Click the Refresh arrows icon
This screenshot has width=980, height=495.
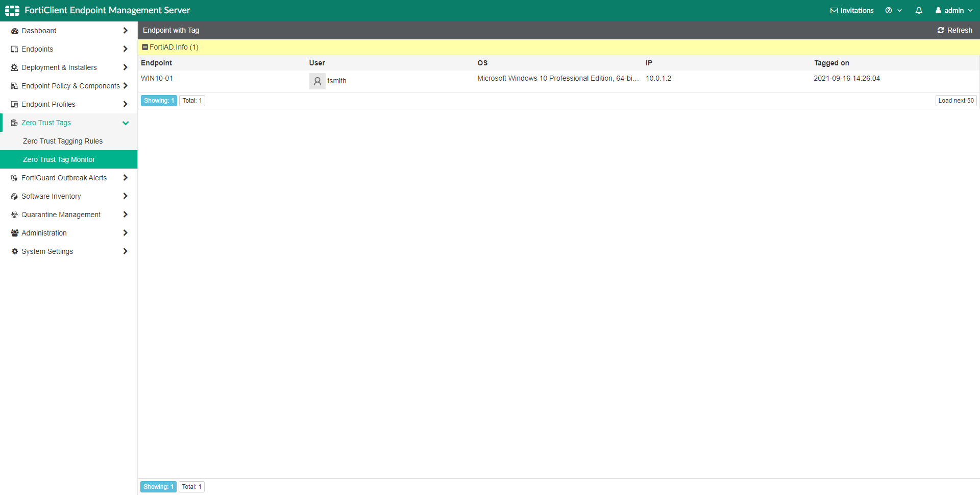(x=941, y=30)
